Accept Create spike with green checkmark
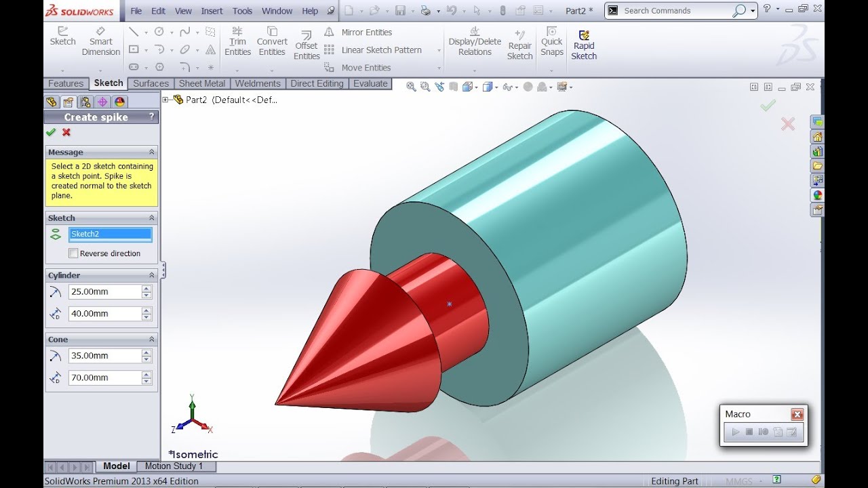 [x=51, y=133]
